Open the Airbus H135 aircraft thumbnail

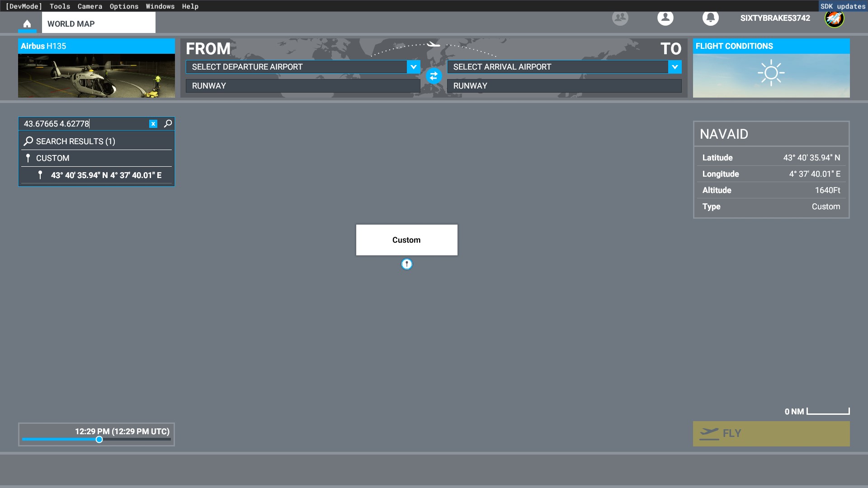[x=96, y=75]
